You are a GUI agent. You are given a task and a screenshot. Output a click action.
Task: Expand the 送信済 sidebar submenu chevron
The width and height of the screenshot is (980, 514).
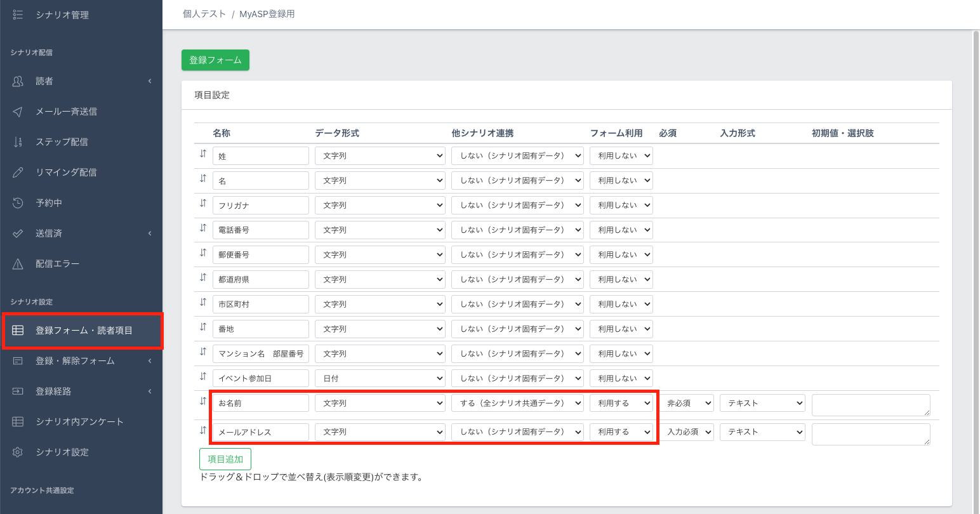coord(150,234)
